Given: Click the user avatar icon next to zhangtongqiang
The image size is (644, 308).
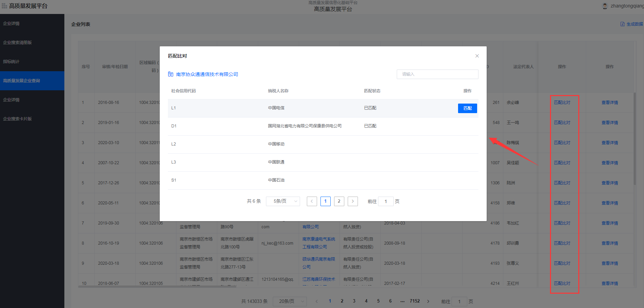Looking at the screenshot, I should point(605,6).
